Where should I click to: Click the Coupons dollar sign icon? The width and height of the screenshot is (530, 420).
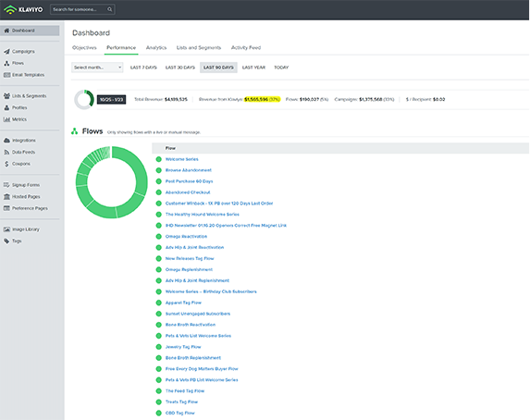click(6, 164)
